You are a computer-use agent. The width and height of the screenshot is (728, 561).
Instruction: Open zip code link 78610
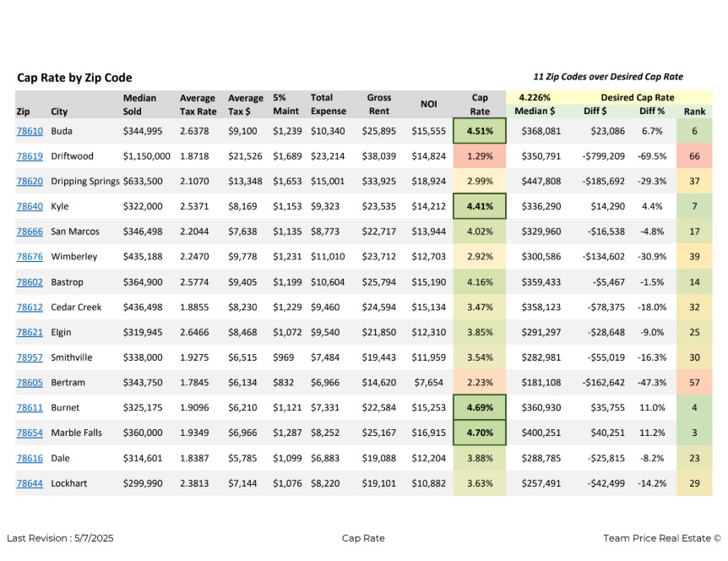pyautogui.click(x=30, y=131)
